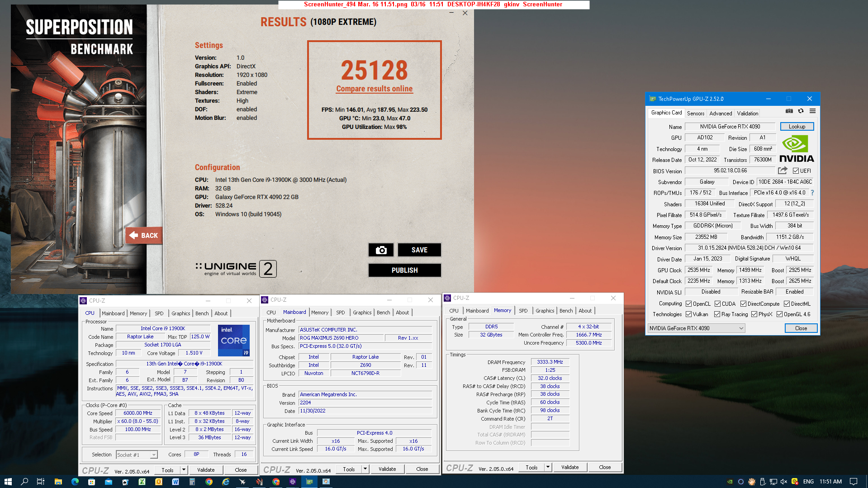Click the Intel Core i9 logo in CPU-Z

(x=234, y=341)
